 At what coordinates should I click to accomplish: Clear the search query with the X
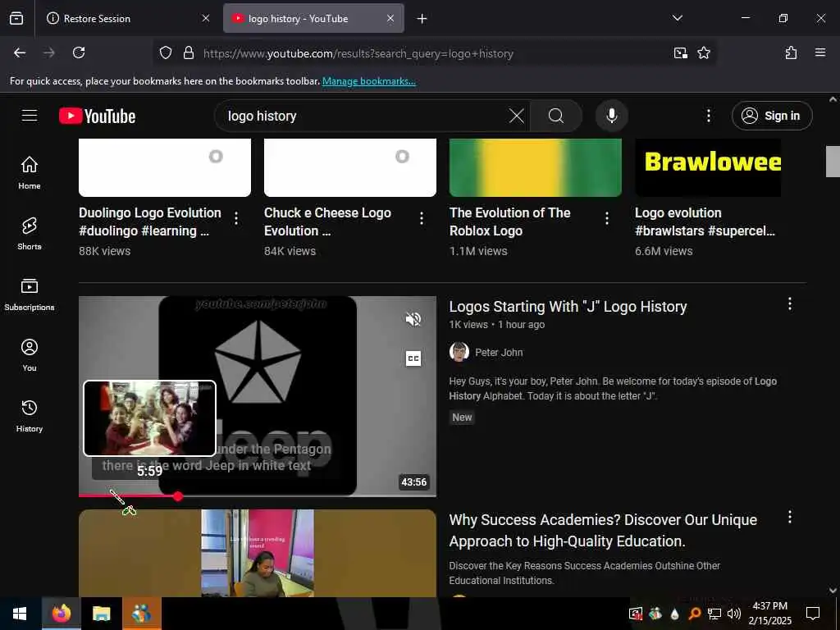[517, 116]
